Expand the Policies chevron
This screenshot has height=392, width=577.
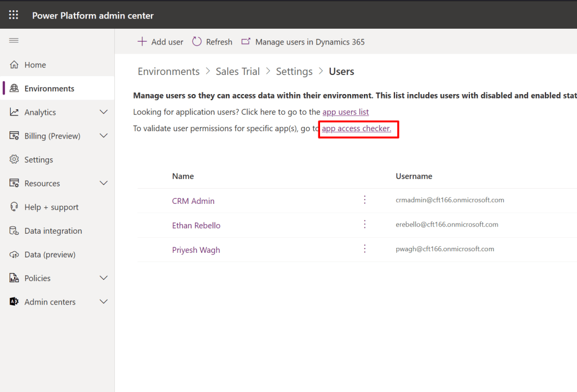[x=104, y=278]
